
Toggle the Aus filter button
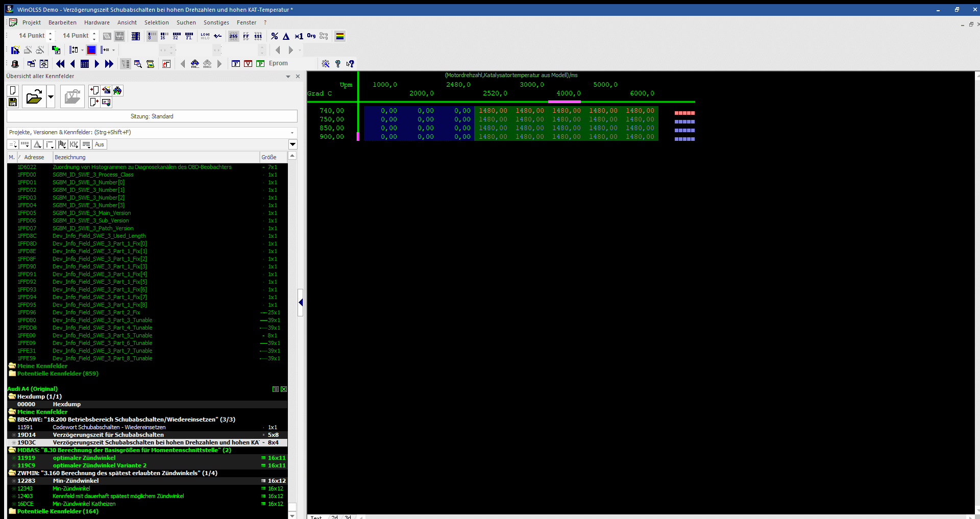point(100,144)
